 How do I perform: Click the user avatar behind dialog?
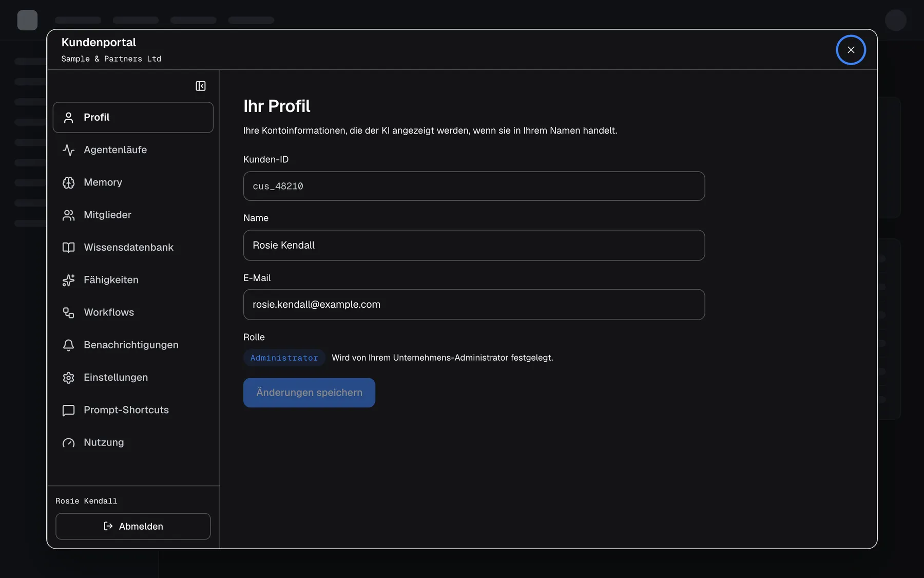[895, 20]
